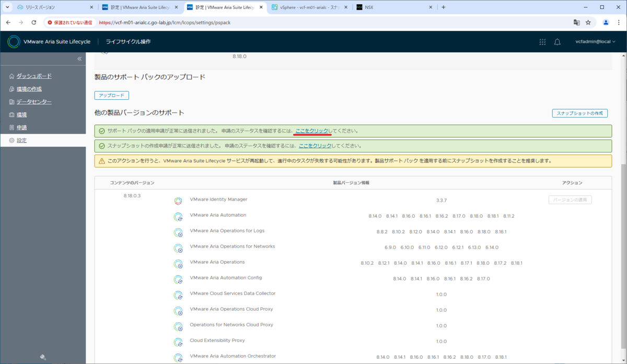This screenshot has width=627, height=364.
Task: Click version 8.10.2 in Aria Operations row
Action: tap(367, 263)
